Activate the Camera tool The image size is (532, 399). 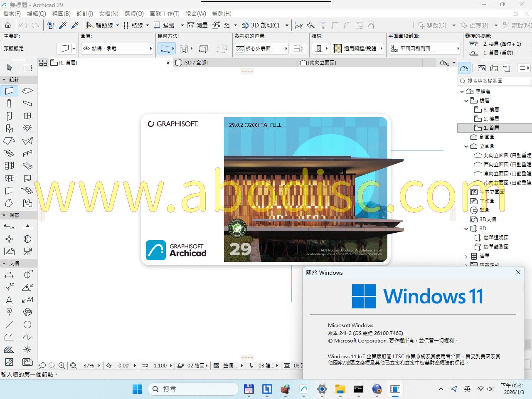(x=27, y=251)
